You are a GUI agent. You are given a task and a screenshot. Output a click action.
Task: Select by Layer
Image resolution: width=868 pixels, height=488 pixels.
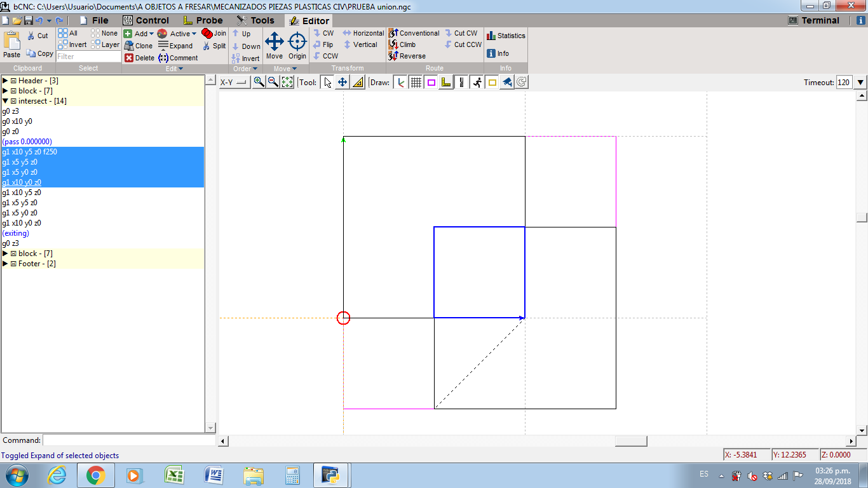tap(105, 44)
